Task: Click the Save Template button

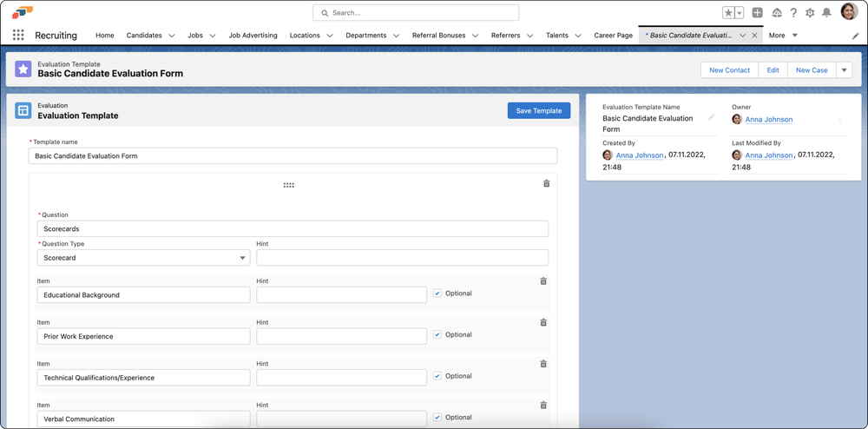Action: click(x=538, y=111)
